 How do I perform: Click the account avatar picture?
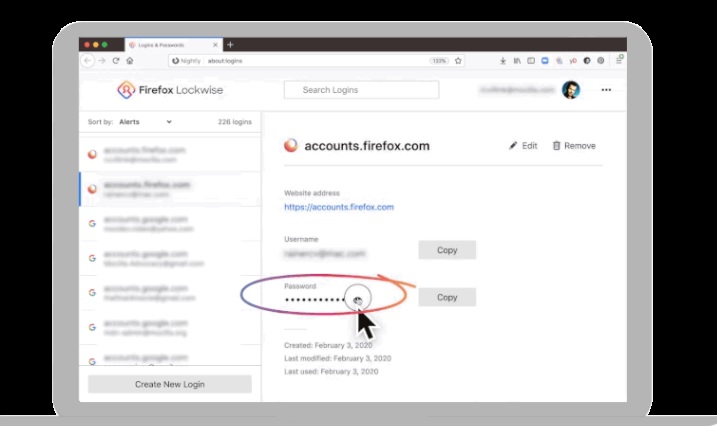[571, 90]
